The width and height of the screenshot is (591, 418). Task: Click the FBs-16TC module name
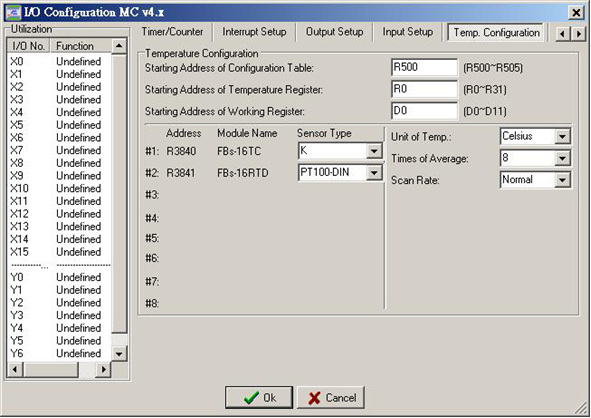(239, 152)
